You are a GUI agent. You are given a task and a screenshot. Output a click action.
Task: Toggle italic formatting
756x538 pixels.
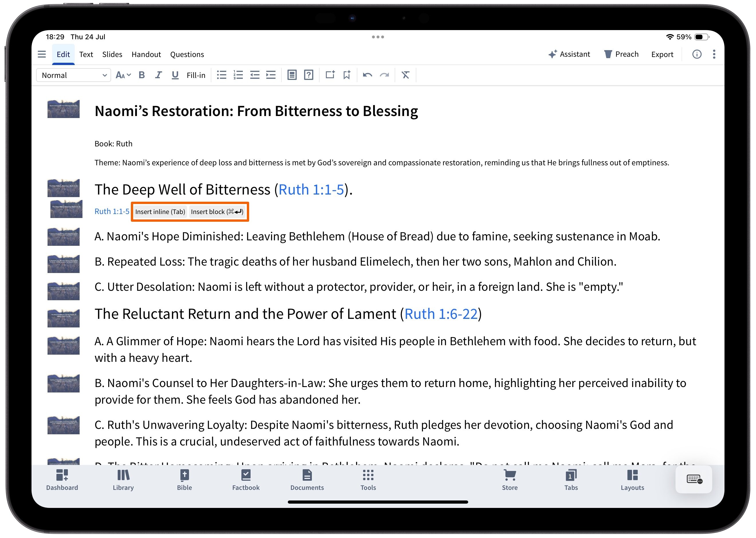(158, 75)
